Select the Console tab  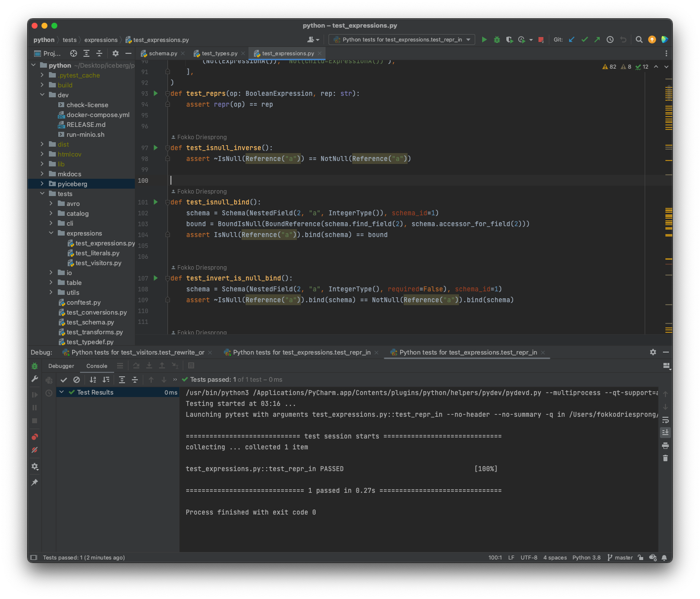pos(97,366)
